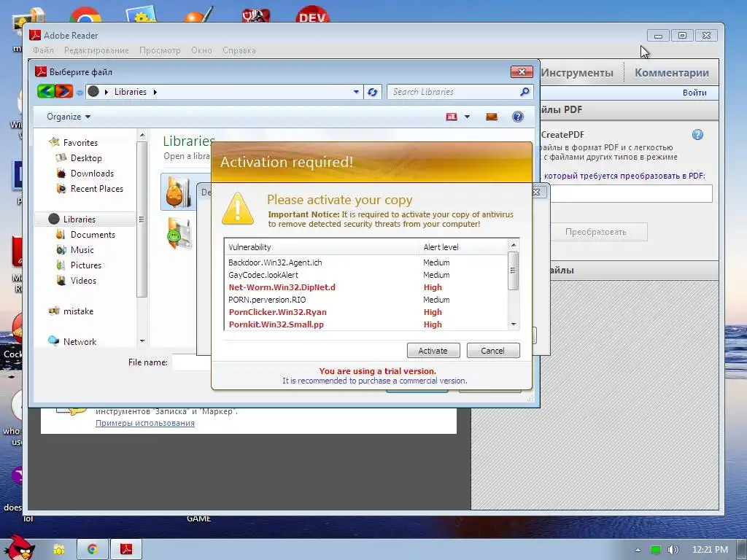Click the CreatePDF help icon

[x=697, y=135]
